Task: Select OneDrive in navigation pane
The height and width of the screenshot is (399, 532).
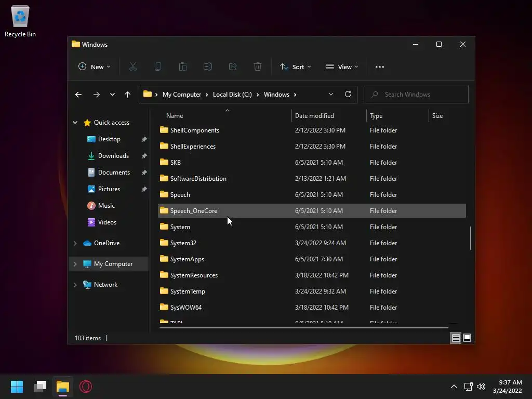Action: tap(107, 243)
